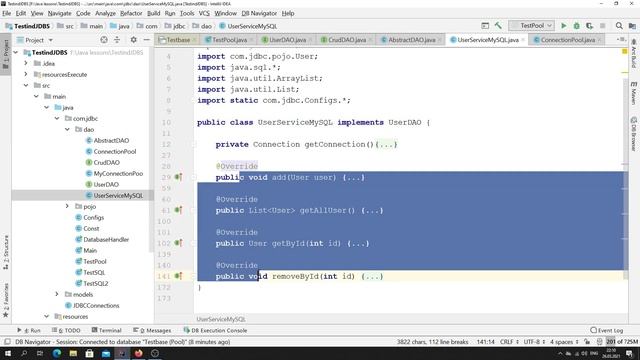
Task: Click the gutter implement marker beside getAllUser
Action: (x=178, y=210)
